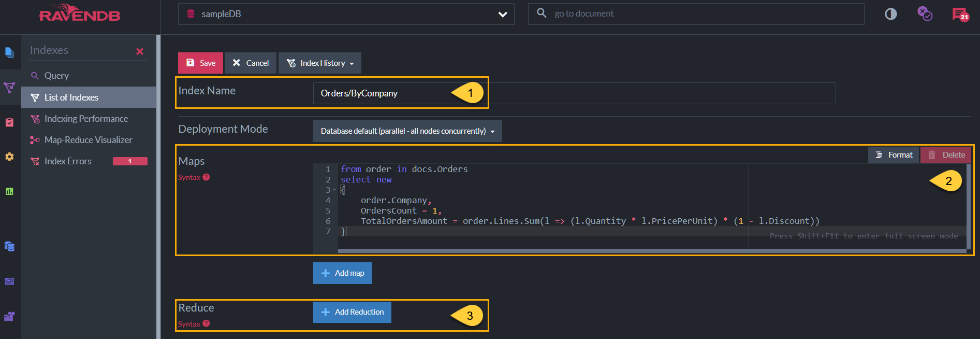Image resolution: width=980 pixels, height=339 pixels.
Task: Click code line 'OrdersCount = 1,'
Action: pos(401,210)
